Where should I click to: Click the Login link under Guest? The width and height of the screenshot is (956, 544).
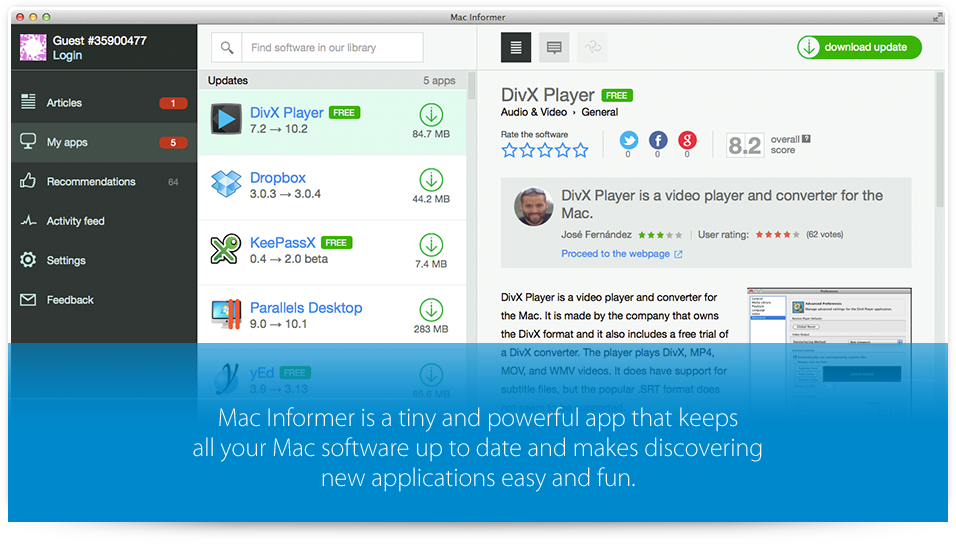[67, 56]
